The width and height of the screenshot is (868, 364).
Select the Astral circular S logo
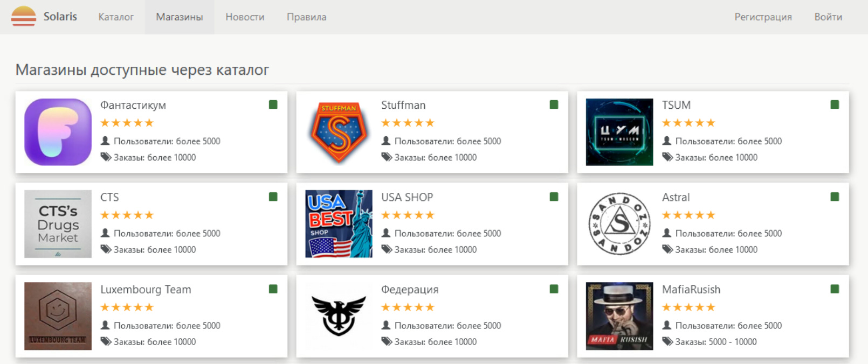(x=619, y=224)
